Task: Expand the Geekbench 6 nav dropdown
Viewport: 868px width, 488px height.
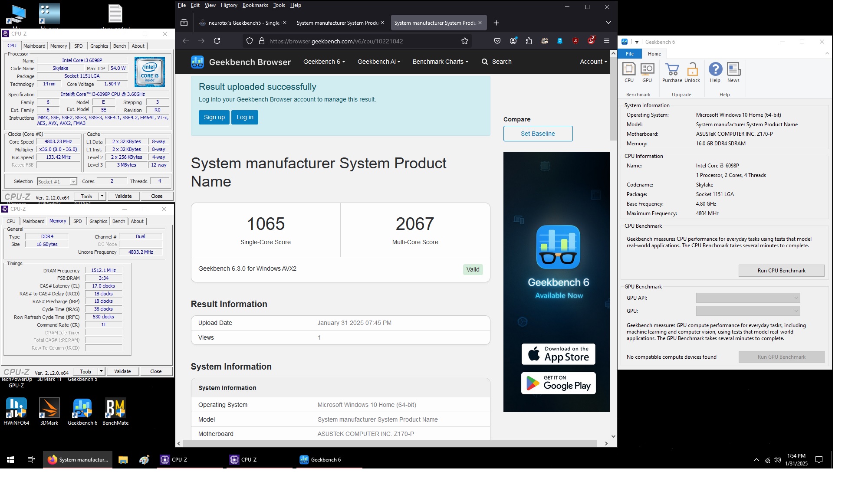Action: [324, 62]
